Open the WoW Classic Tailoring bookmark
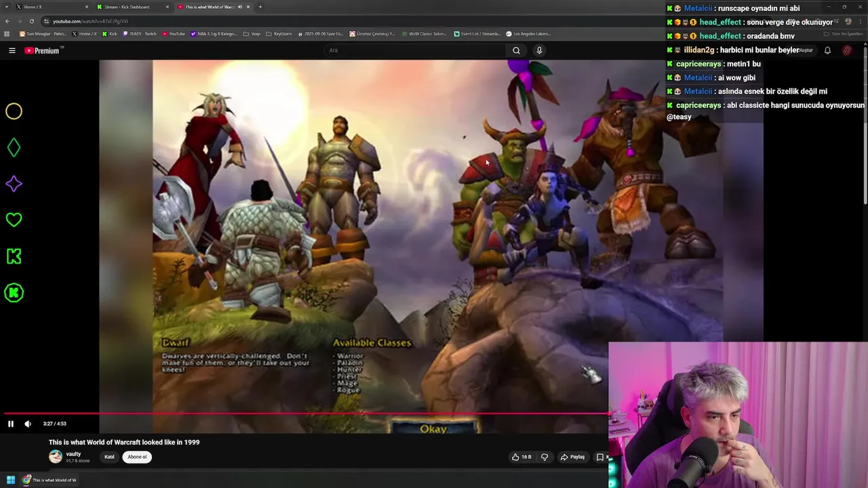 point(425,34)
